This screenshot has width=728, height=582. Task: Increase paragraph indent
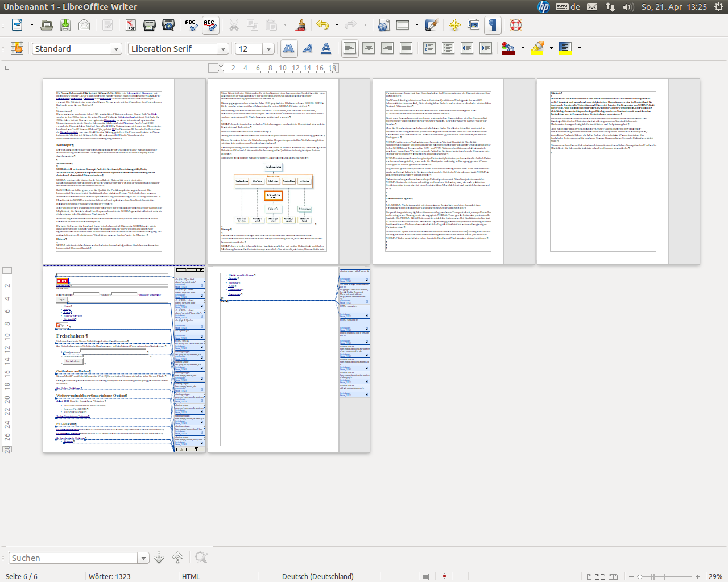pyautogui.click(x=486, y=49)
